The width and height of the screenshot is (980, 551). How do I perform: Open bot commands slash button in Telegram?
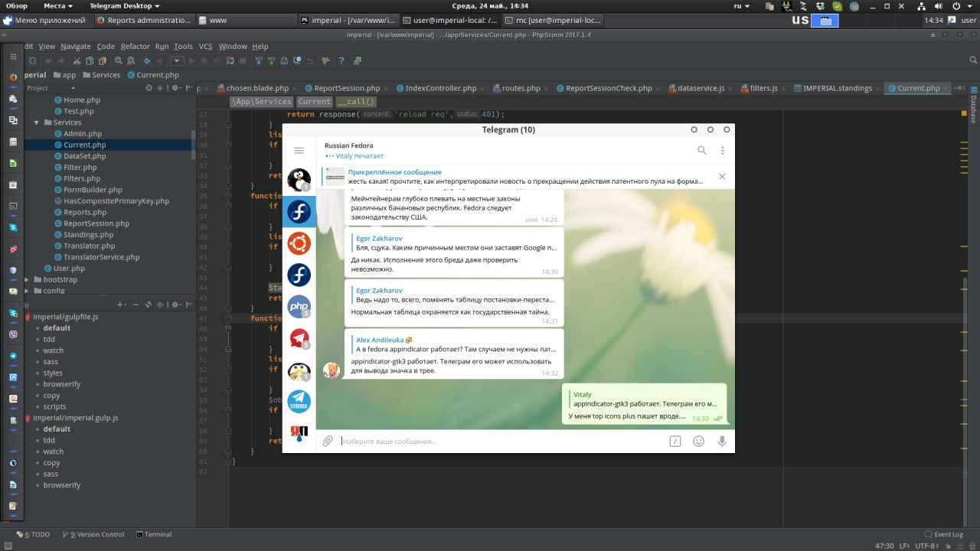675,442
